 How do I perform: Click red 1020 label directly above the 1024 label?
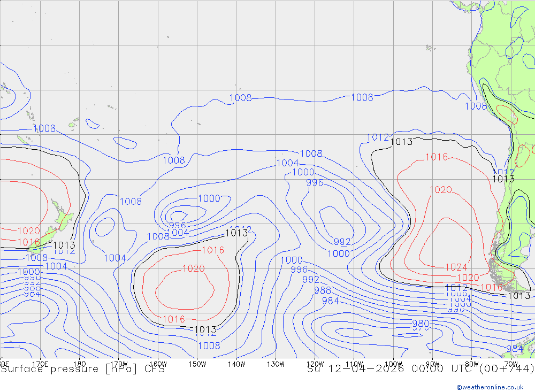[440, 190]
